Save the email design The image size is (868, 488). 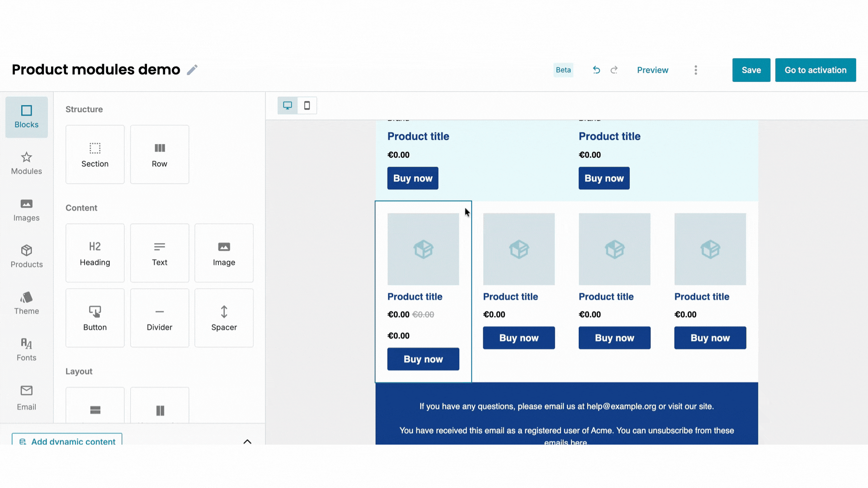pos(751,70)
